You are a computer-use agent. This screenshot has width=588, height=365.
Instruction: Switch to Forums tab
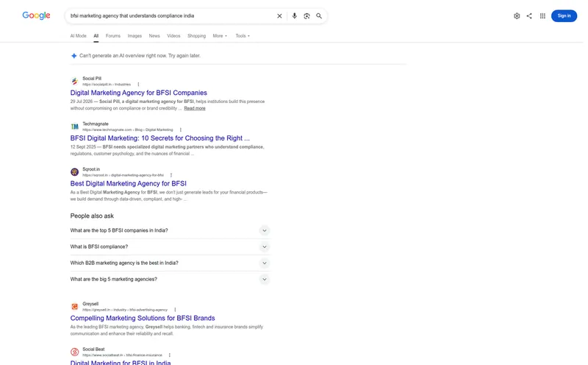[x=113, y=36]
